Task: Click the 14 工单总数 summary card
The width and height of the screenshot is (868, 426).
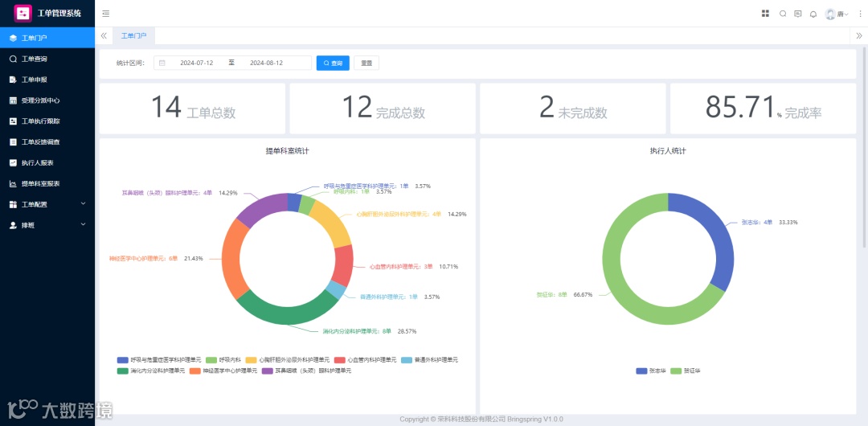Action: pyautogui.click(x=192, y=109)
